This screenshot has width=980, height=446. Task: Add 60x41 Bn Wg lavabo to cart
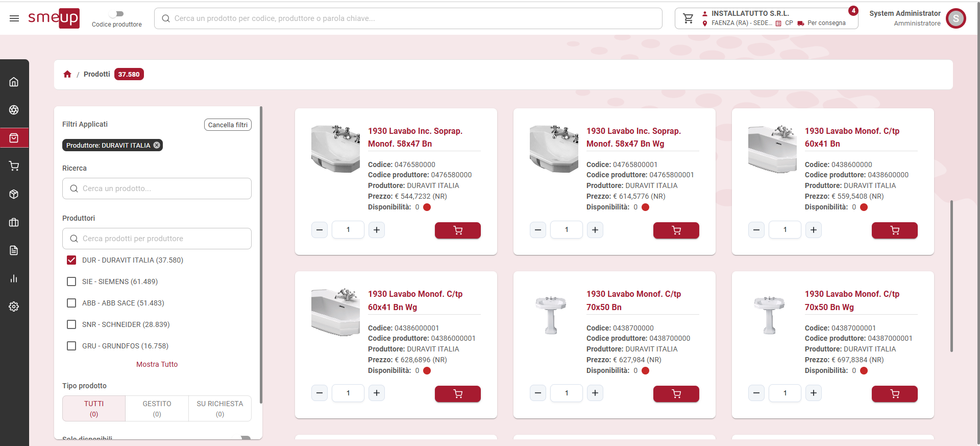[x=458, y=394]
